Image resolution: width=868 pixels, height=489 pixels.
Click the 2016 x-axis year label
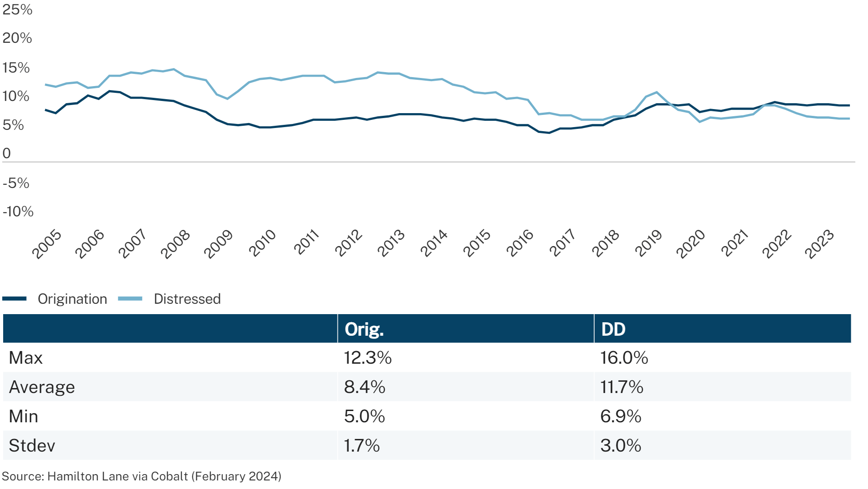coord(520,243)
